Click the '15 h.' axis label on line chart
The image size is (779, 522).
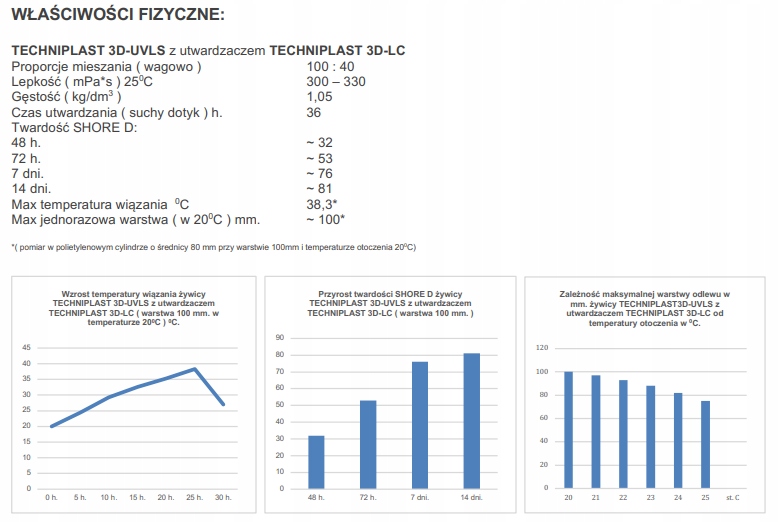137,497
